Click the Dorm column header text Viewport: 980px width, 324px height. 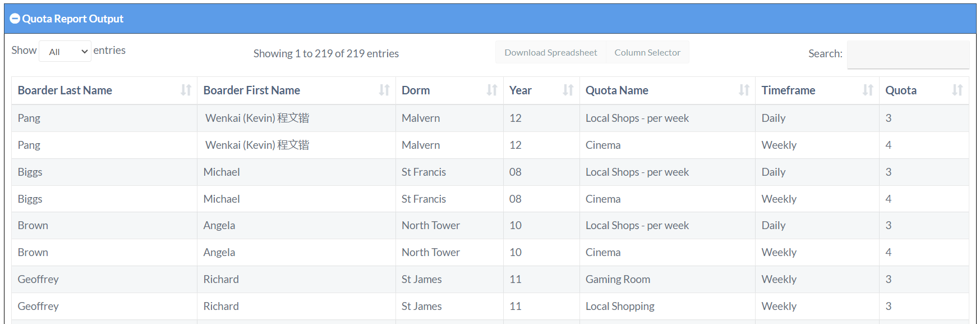416,90
